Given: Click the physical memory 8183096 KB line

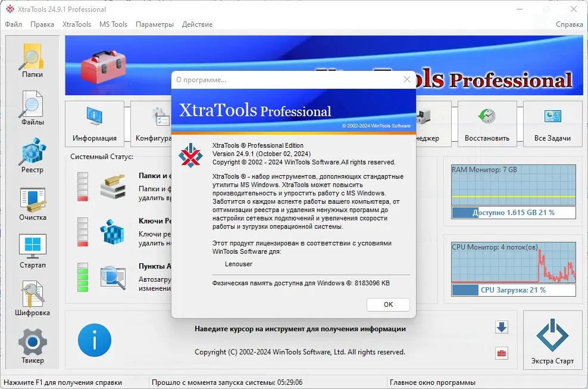Looking at the screenshot, I should [x=301, y=283].
